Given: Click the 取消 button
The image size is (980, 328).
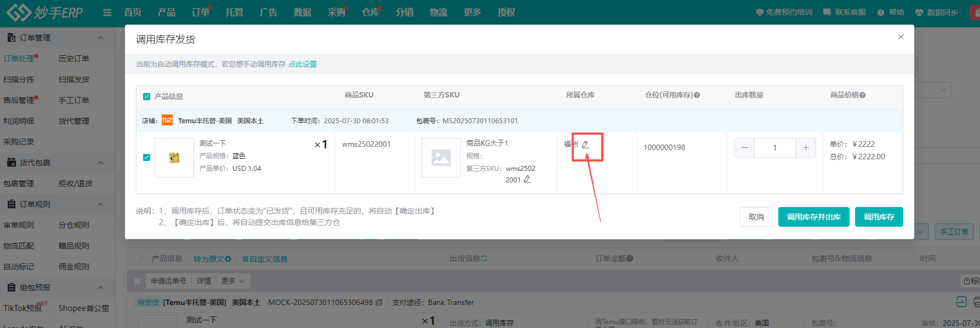Looking at the screenshot, I should [x=756, y=217].
